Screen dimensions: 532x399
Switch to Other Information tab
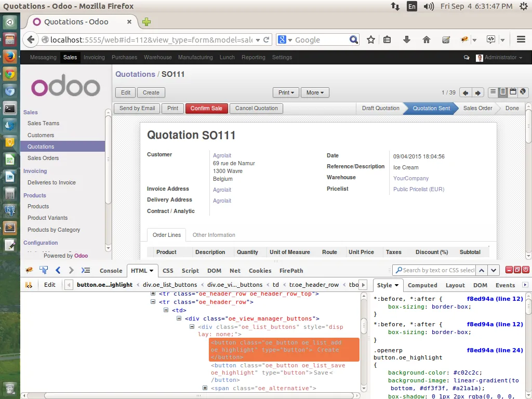click(x=214, y=235)
